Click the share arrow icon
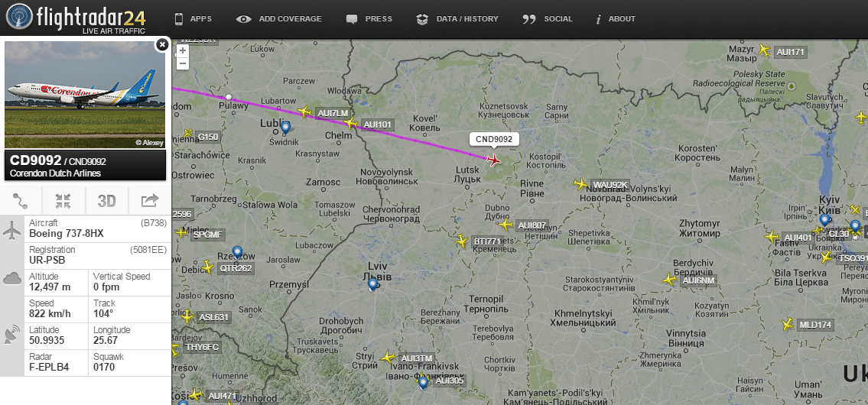Viewport: 868px width, 405px height. pos(149,201)
